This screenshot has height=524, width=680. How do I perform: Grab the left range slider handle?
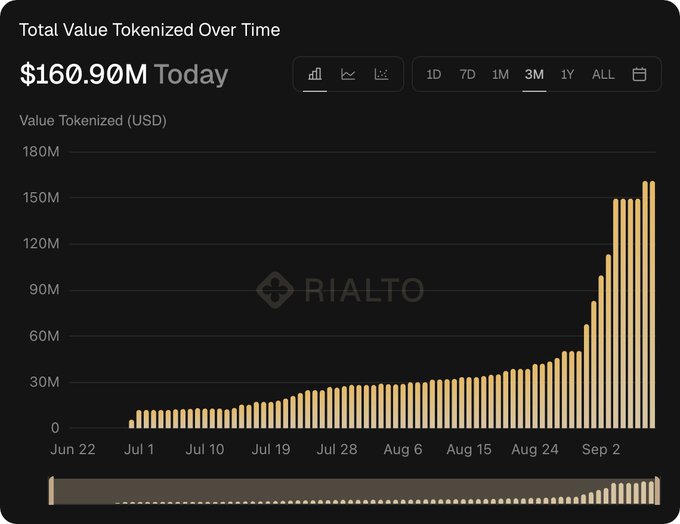click(51, 491)
